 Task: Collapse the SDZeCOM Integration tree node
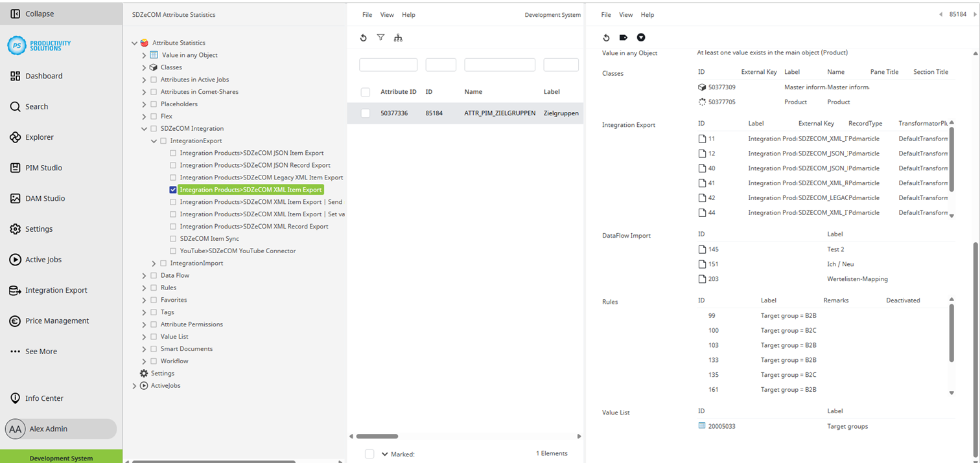tap(145, 128)
